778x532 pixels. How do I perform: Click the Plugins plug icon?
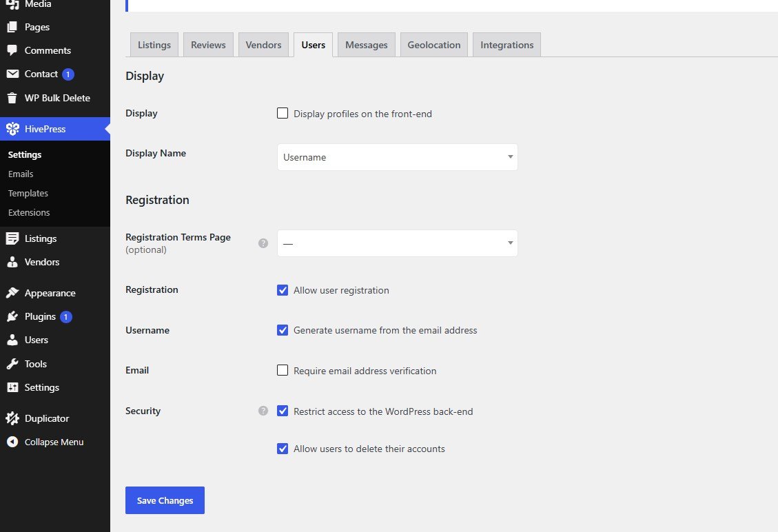coord(12,316)
